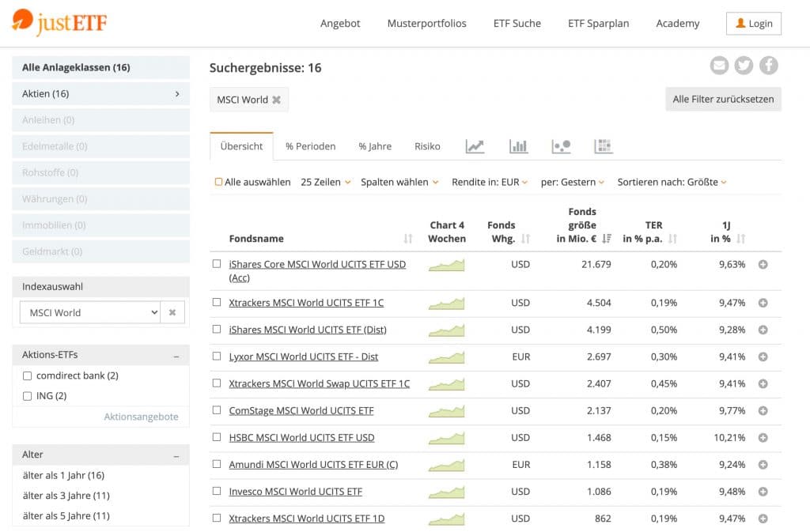Click plus icon for HSBC MSCI World row

(x=763, y=438)
